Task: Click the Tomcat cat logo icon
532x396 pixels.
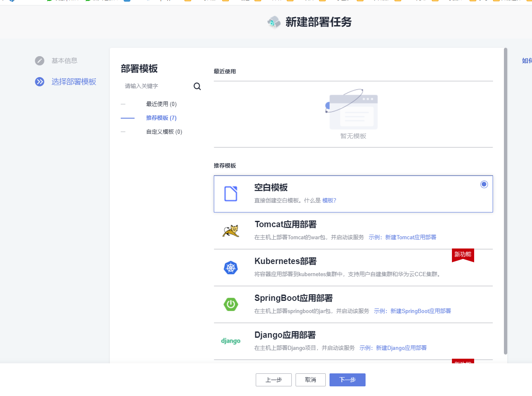Action: pos(231,231)
